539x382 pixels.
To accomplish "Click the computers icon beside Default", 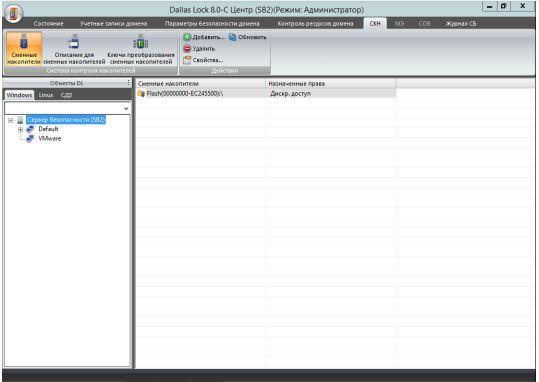I will tap(30, 129).
